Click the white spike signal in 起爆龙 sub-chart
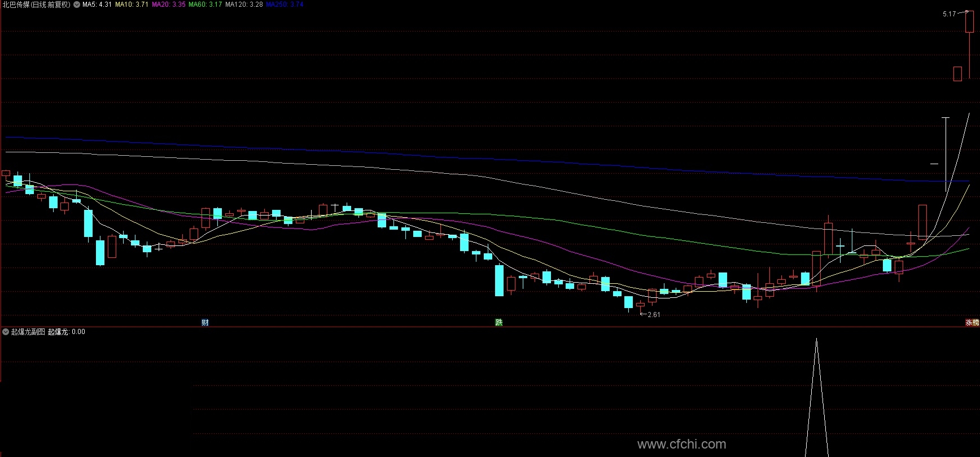Image resolution: width=980 pixels, height=457 pixels. click(x=816, y=397)
